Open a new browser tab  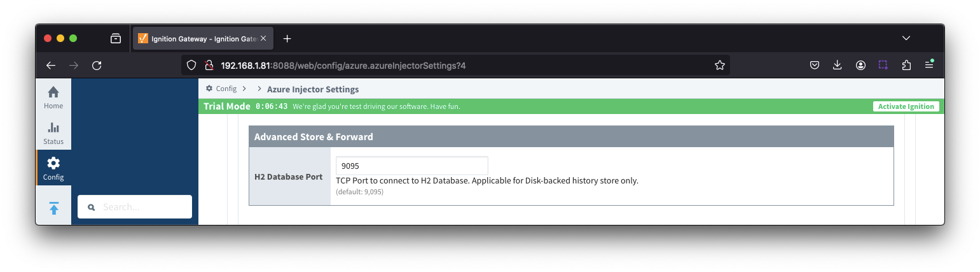point(287,38)
